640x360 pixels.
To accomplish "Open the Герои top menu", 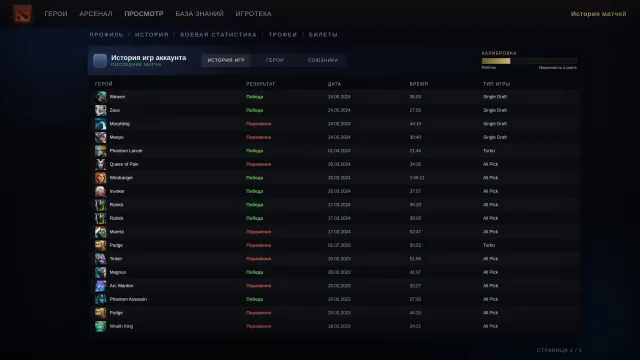I will (x=56, y=13).
